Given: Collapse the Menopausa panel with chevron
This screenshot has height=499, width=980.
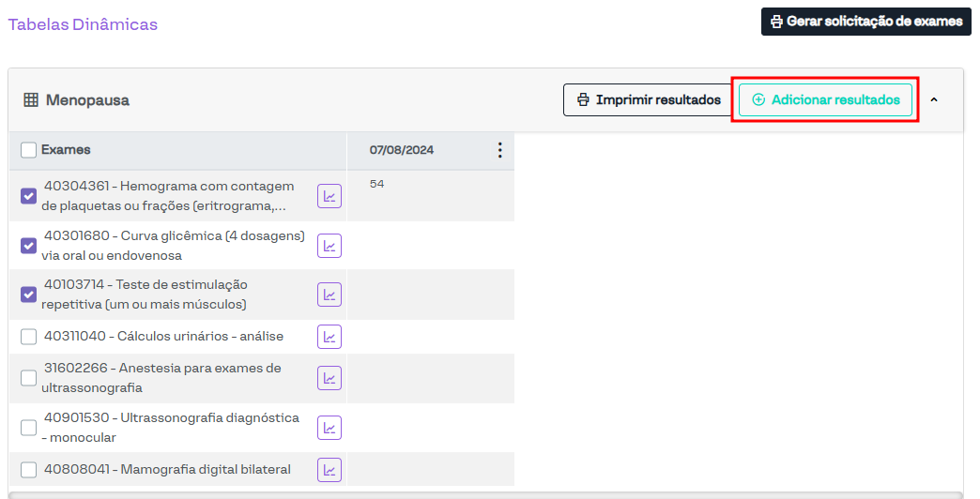Looking at the screenshot, I should (933, 100).
